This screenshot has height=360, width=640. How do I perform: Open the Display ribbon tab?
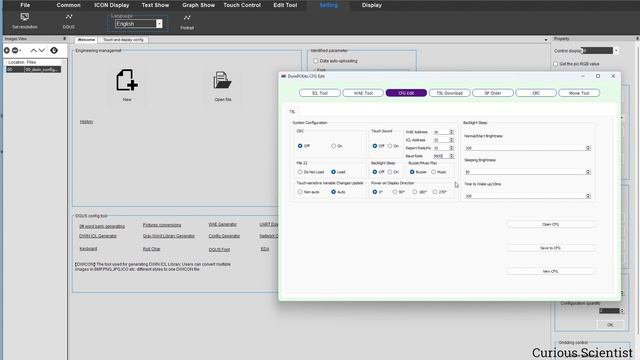click(372, 5)
